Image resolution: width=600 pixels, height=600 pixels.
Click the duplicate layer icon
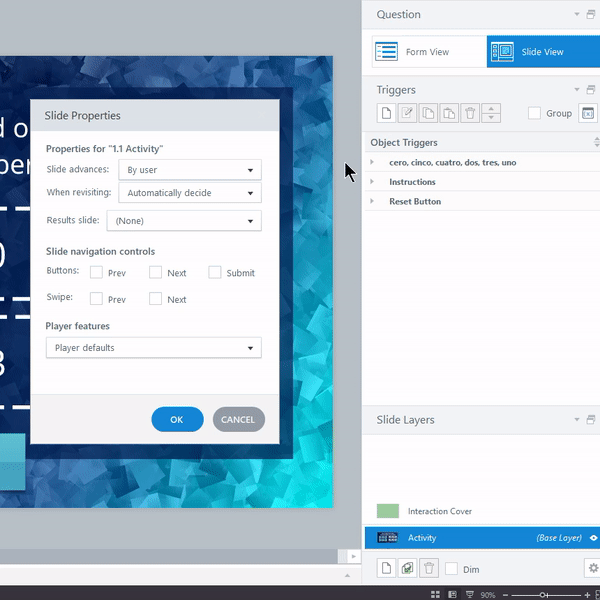[407, 568]
